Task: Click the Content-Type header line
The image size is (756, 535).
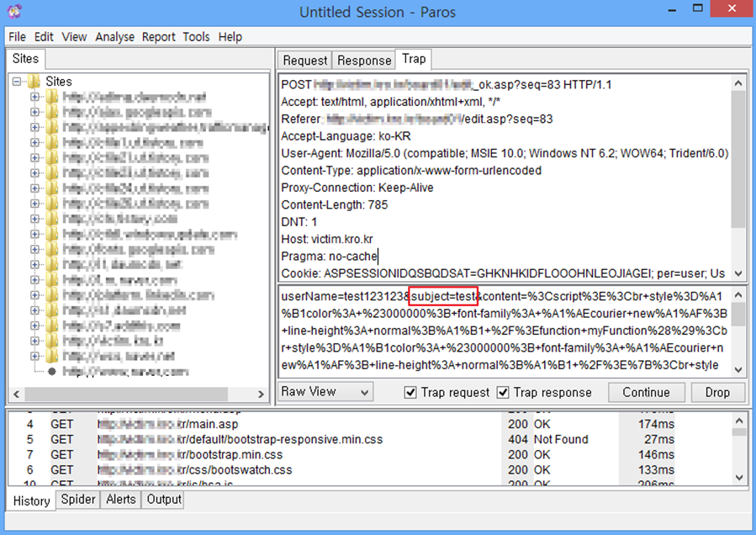Action: click(x=411, y=171)
